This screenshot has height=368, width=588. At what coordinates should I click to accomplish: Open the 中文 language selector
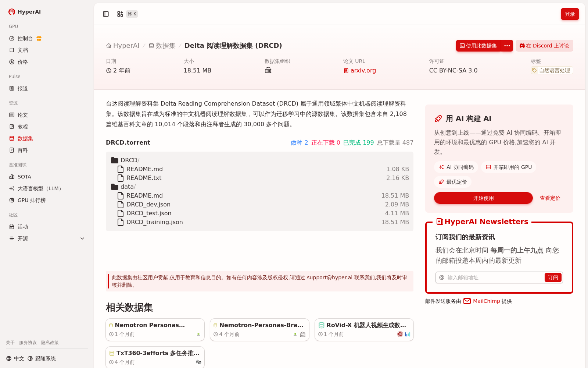[15, 358]
